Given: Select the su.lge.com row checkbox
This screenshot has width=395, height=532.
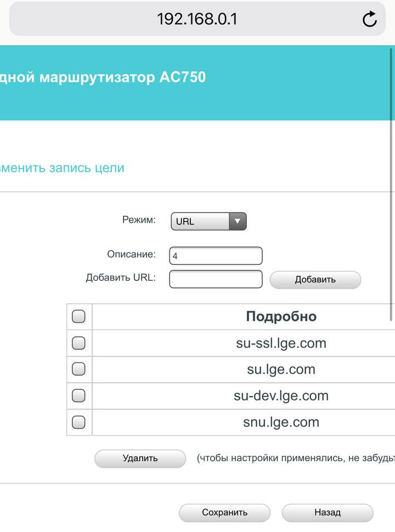Looking at the screenshot, I should [x=79, y=369].
